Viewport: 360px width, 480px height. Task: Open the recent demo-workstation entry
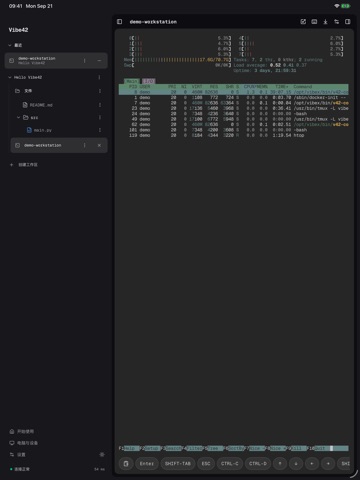[x=56, y=61]
